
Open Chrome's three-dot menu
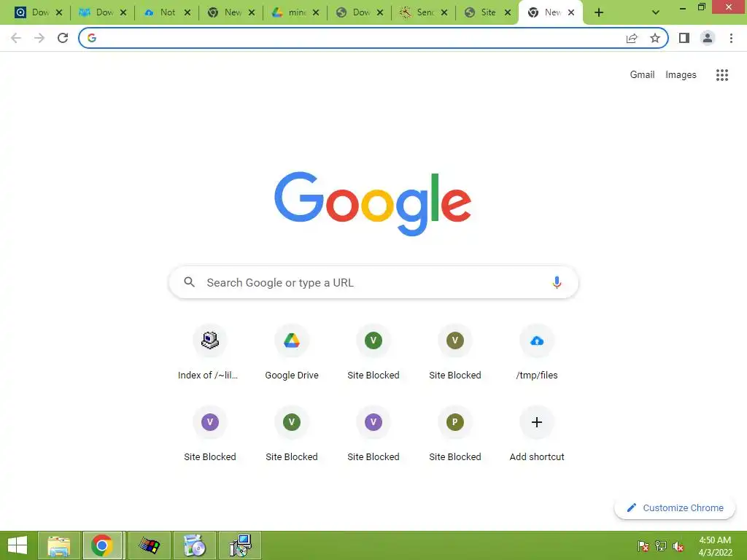pyautogui.click(x=731, y=38)
